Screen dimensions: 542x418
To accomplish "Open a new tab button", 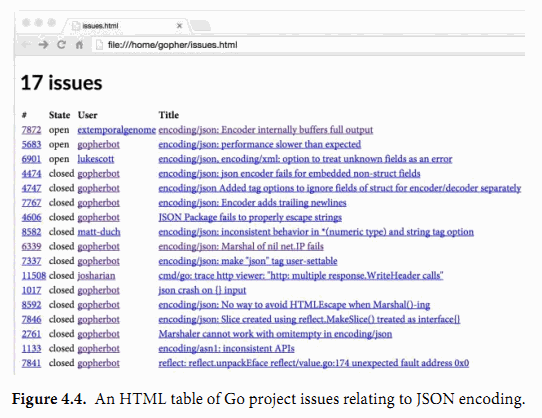I will click(200, 26).
